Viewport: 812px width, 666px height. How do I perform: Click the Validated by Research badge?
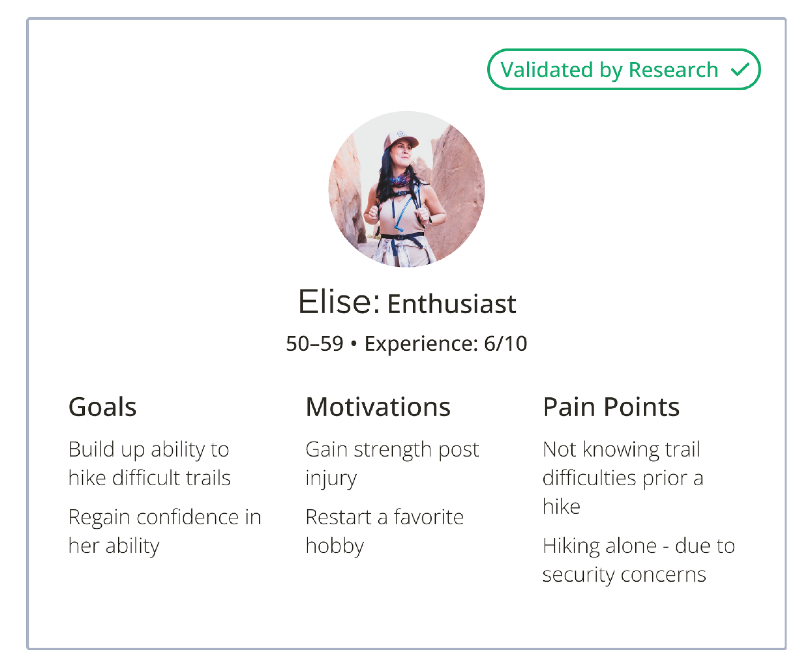click(624, 69)
